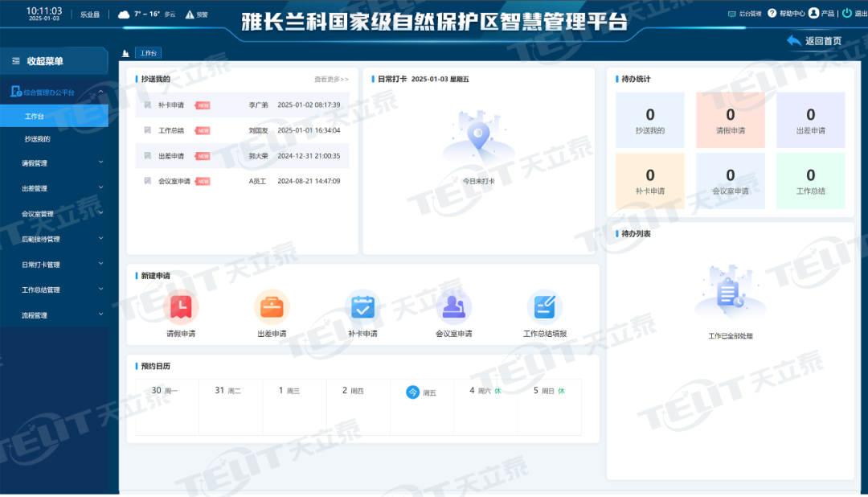Screen dimensions: 868x497
Task: Click document icon of 工作总结 row
Action: (148, 130)
